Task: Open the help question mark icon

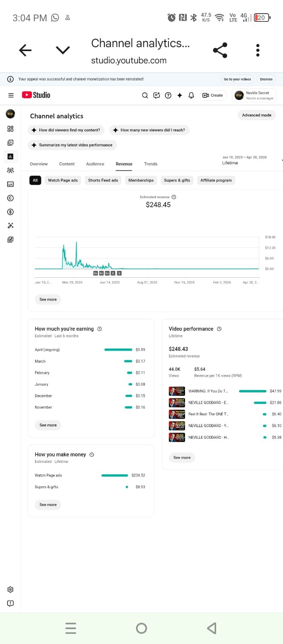Action: coord(169,95)
